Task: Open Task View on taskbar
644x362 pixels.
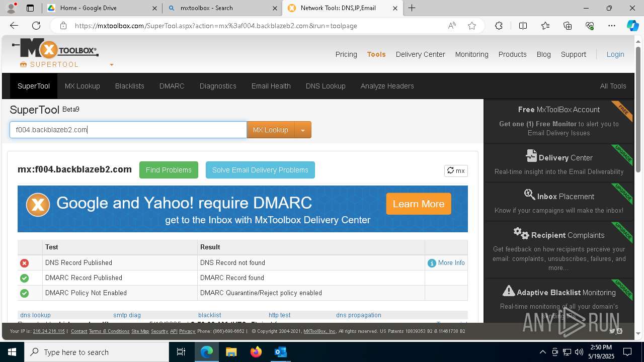Action: 181,352
